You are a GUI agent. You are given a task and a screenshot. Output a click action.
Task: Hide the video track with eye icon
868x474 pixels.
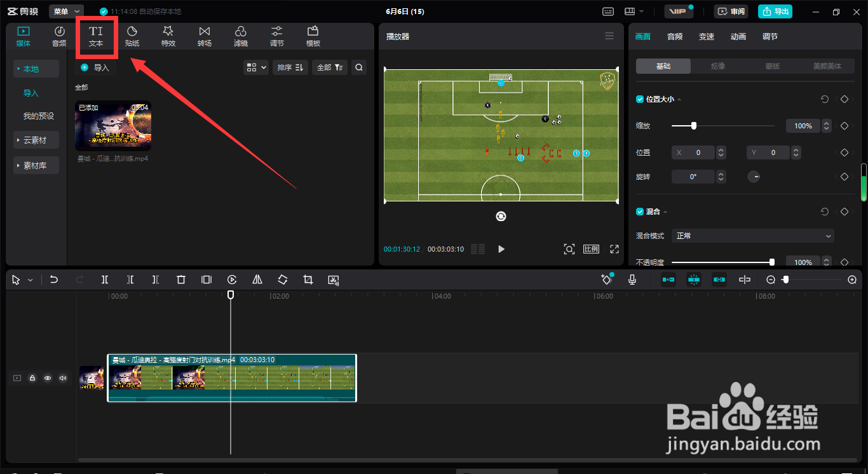48,378
